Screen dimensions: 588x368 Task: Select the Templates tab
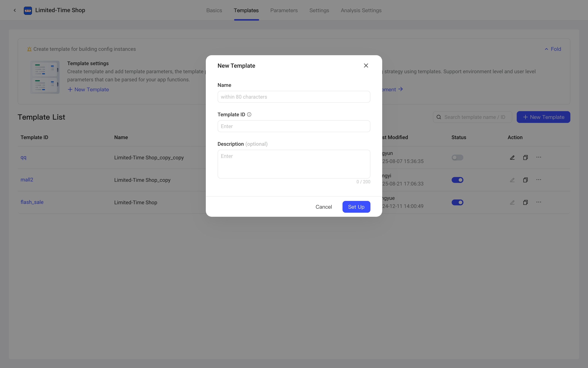(246, 10)
